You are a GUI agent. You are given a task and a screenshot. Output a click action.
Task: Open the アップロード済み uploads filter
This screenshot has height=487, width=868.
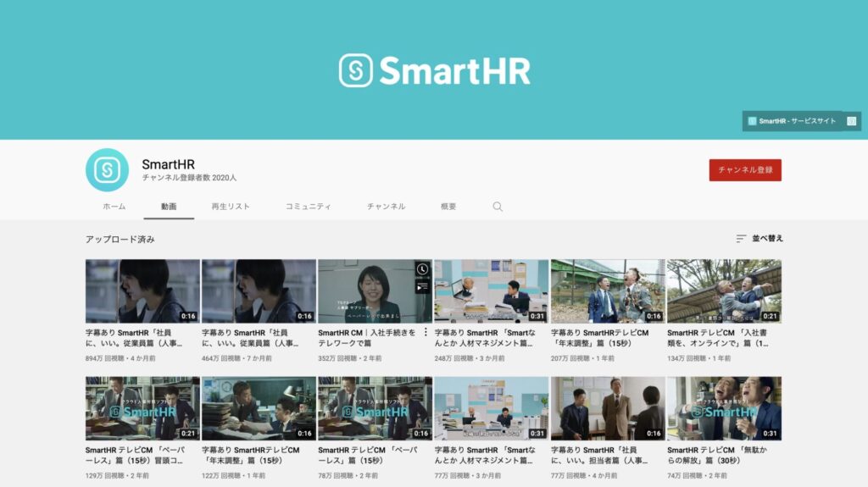(120, 240)
